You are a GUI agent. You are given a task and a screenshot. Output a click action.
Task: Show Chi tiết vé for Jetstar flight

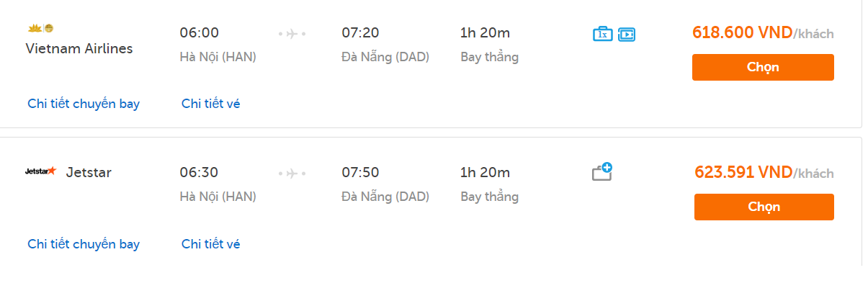coord(210,244)
